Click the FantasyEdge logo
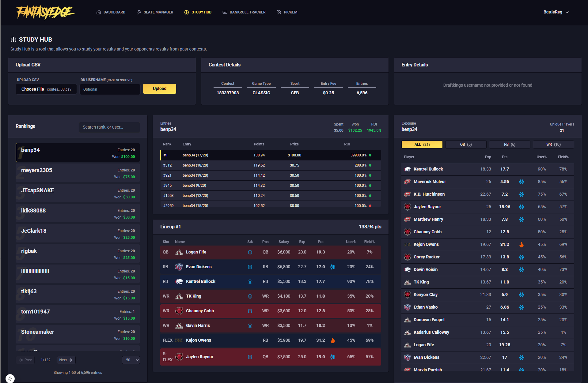The image size is (588, 383). coord(45,12)
